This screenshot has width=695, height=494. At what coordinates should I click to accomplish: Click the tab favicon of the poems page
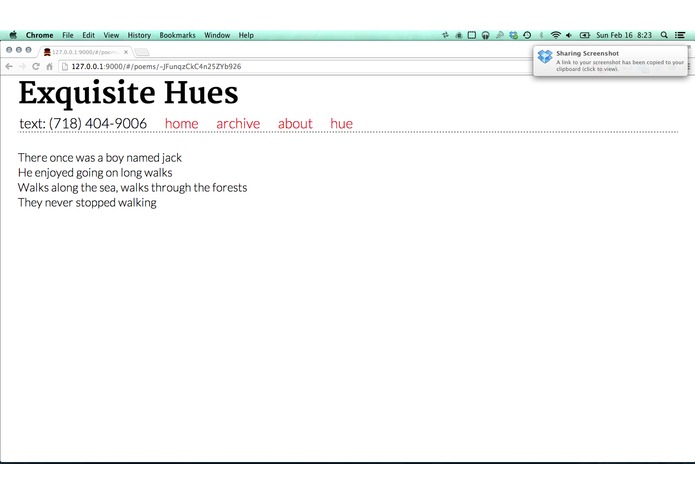pos(47,52)
